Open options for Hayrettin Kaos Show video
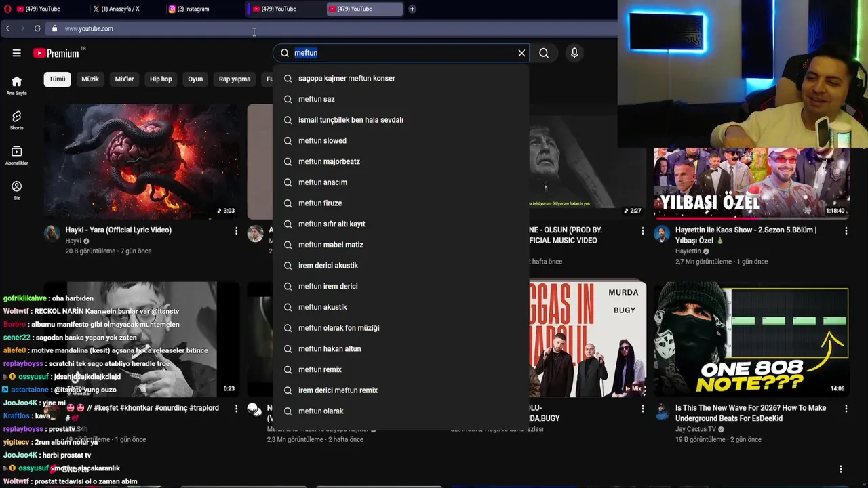Screen dimensions: 868x488 pos(846,231)
